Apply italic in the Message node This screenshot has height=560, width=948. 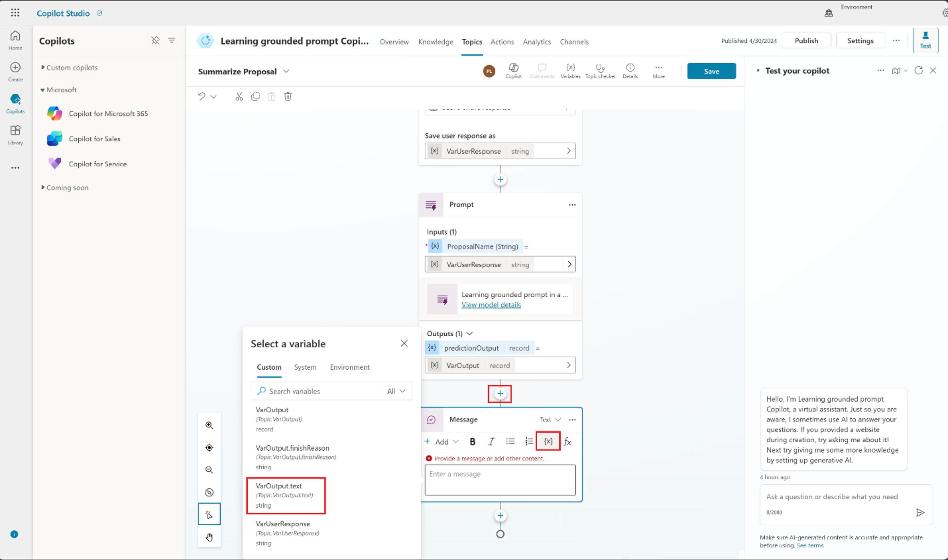click(x=491, y=442)
